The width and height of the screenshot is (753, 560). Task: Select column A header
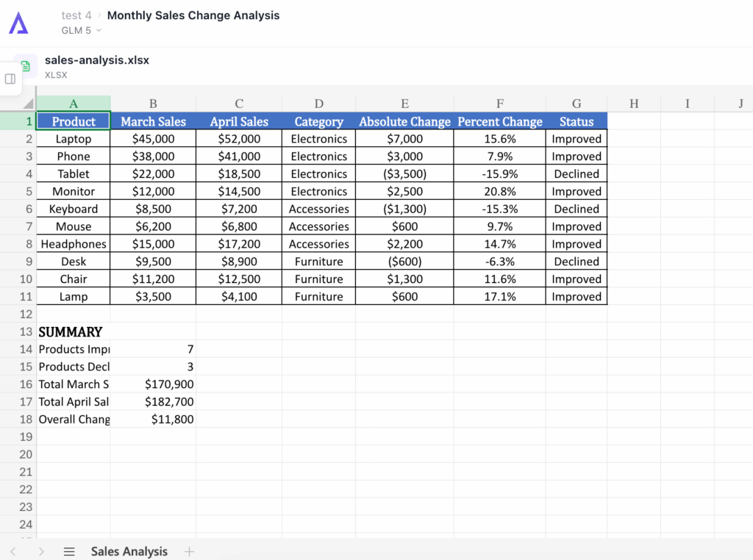coord(74,104)
